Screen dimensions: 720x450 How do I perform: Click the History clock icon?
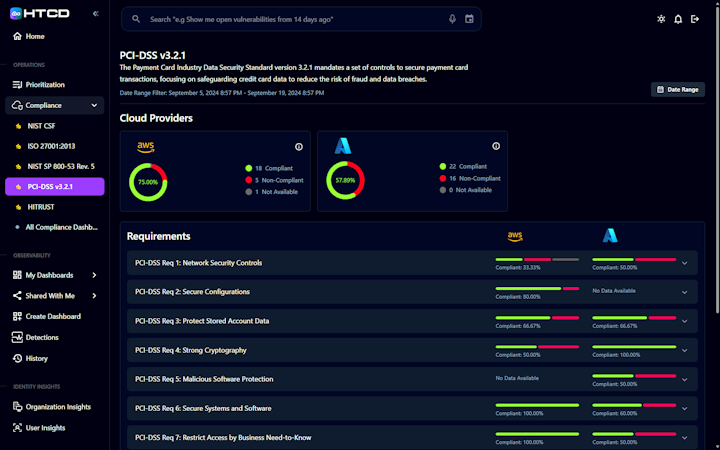pyautogui.click(x=17, y=358)
